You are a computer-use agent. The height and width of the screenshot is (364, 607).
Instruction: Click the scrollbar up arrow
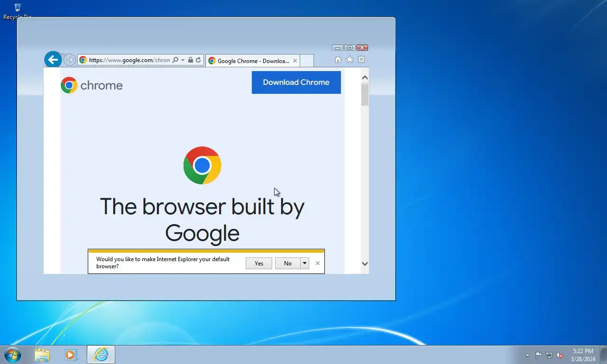(x=365, y=77)
